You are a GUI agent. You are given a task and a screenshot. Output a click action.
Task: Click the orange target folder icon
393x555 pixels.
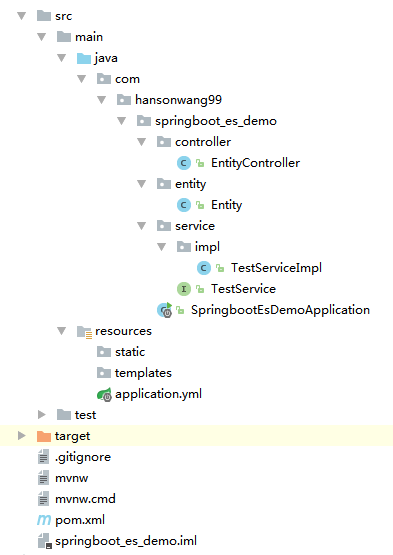[x=44, y=436]
